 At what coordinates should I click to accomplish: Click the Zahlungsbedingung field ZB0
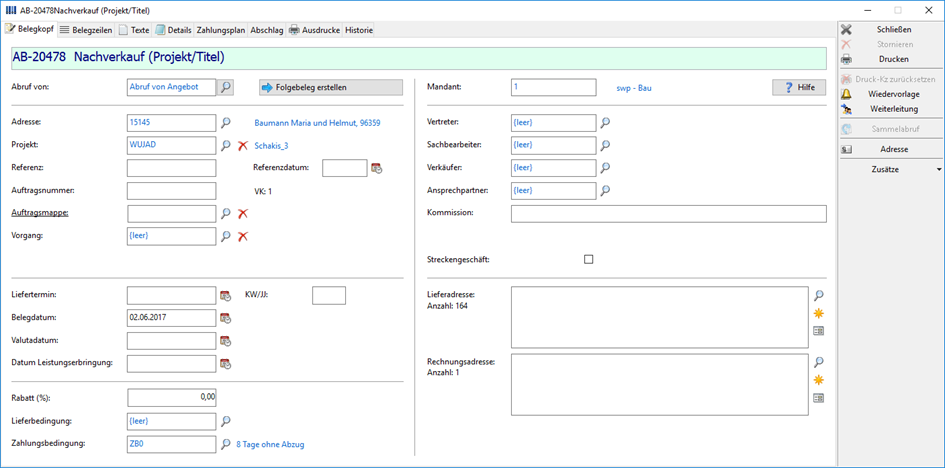171,445
